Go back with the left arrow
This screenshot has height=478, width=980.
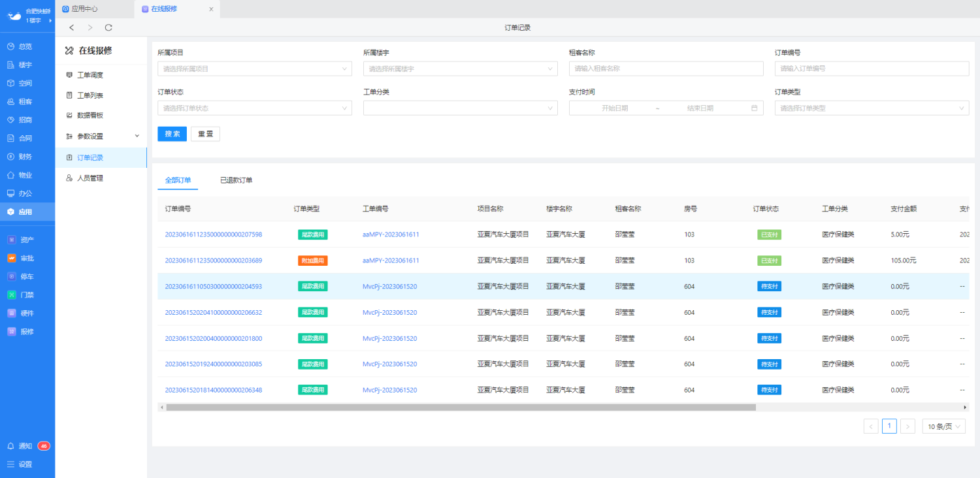[x=72, y=27]
